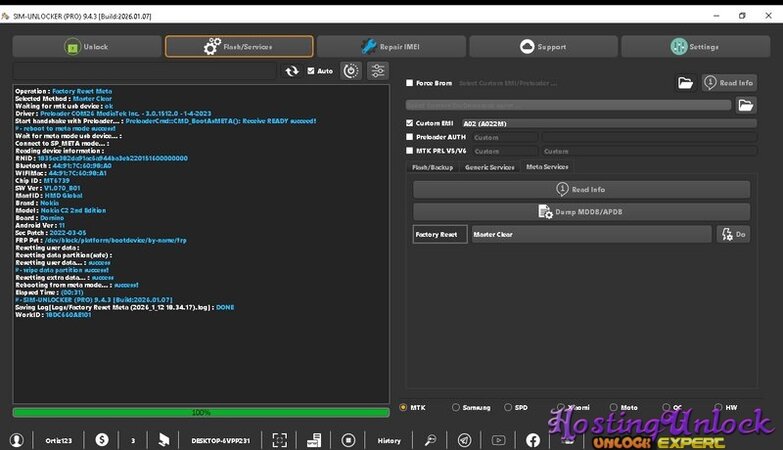This screenshot has width=783, height=450.
Task: Click the search magnifier icon in bottom bar
Action: point(430,440)
